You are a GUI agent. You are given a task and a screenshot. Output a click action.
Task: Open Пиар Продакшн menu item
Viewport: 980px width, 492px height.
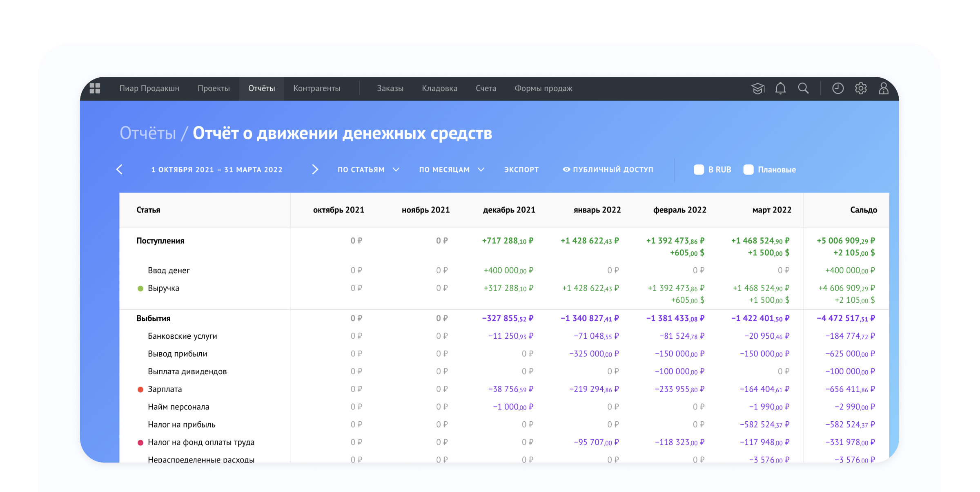(x=149, y=88)
